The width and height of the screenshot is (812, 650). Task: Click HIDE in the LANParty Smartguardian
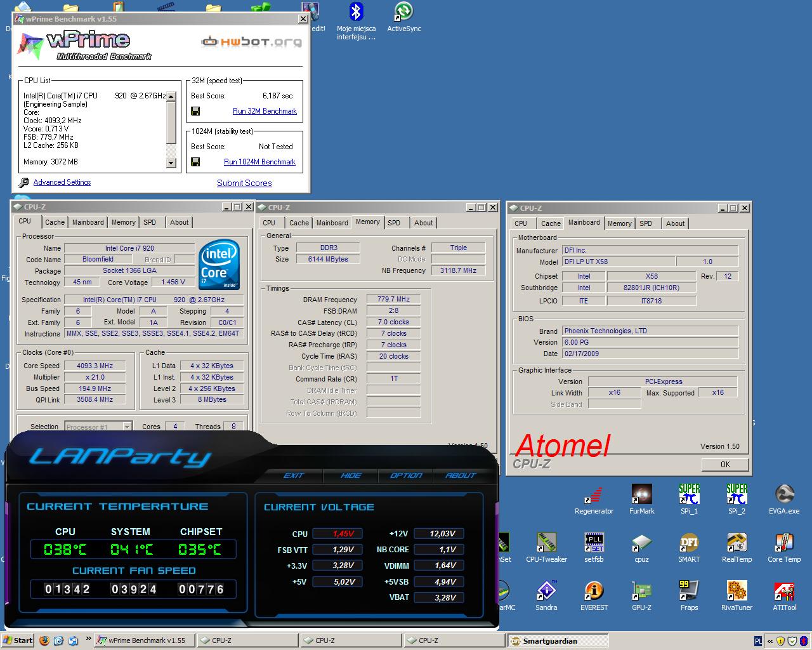351,475
